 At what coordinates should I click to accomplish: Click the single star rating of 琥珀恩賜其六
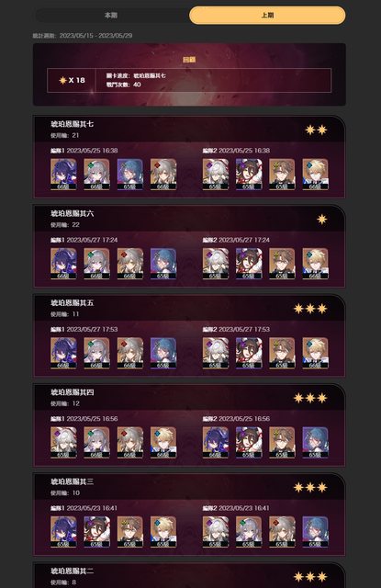[322, 219]
